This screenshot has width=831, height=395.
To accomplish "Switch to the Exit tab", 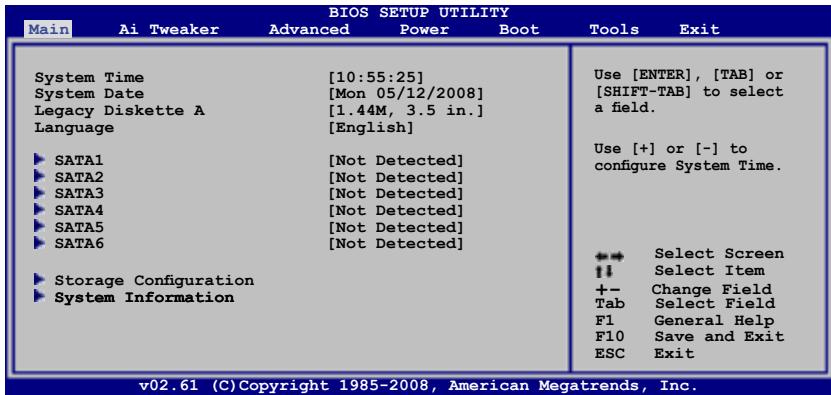I will pyautogui.click(x=700, y=29).
